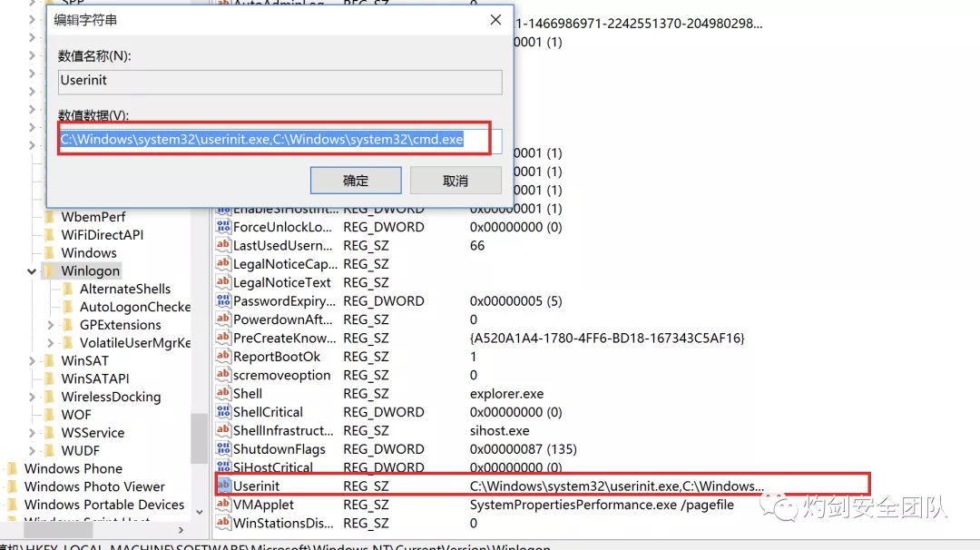Viewport: 980px width, 550px height.
Task: Click the explorer.exe data cell
Action: [507, 394]
